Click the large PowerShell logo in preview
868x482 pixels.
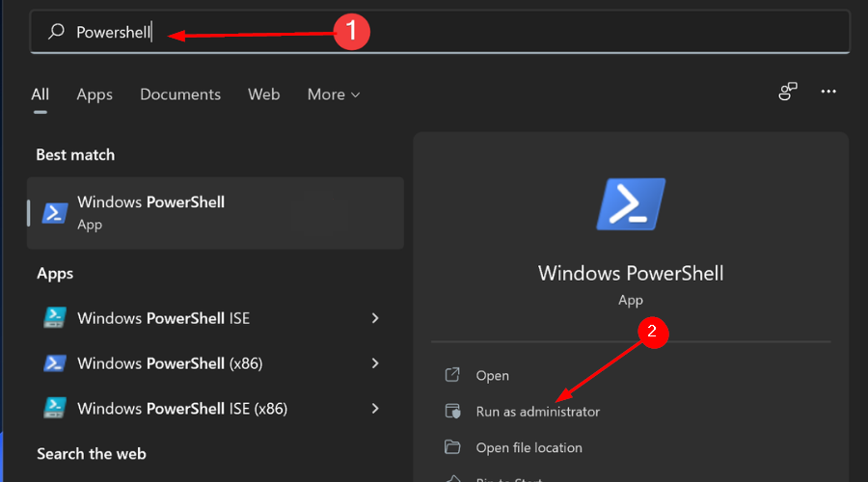631,204
